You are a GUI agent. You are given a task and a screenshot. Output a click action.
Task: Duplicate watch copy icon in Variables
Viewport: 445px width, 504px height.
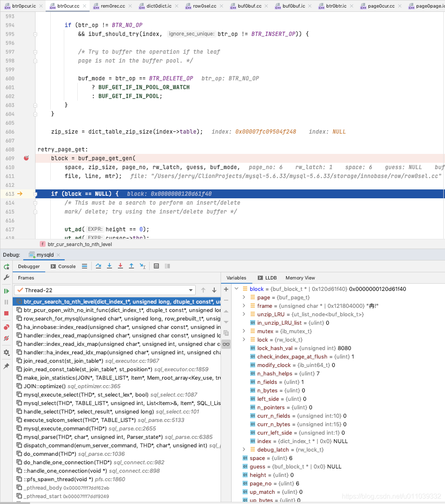pyautogui.click(x=226, y=333)
